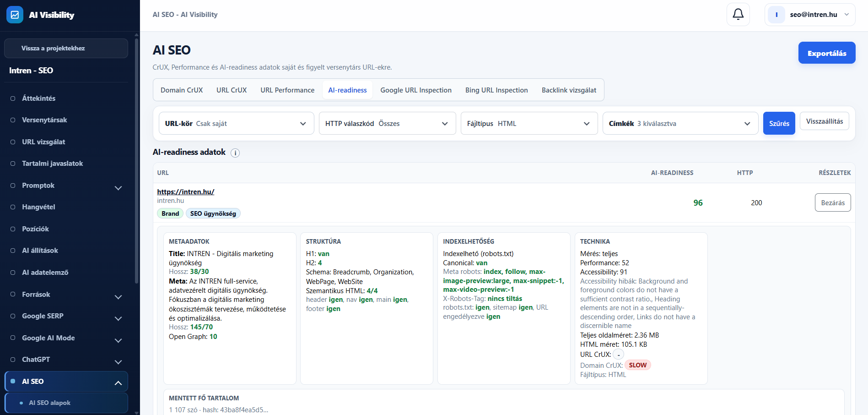This screenshot has height=415, width=868.
Task: Switch to Bing URL Inspection tab
Action: pos(496,90)
